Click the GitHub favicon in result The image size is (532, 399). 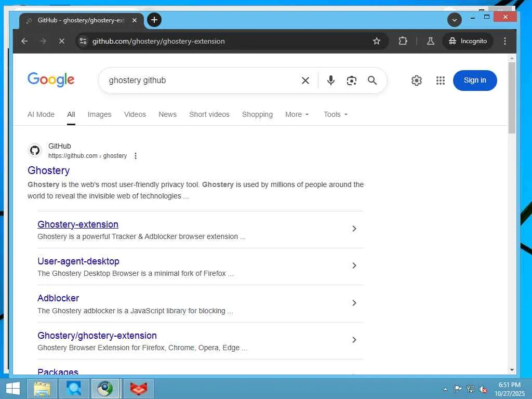coord(35,150)
